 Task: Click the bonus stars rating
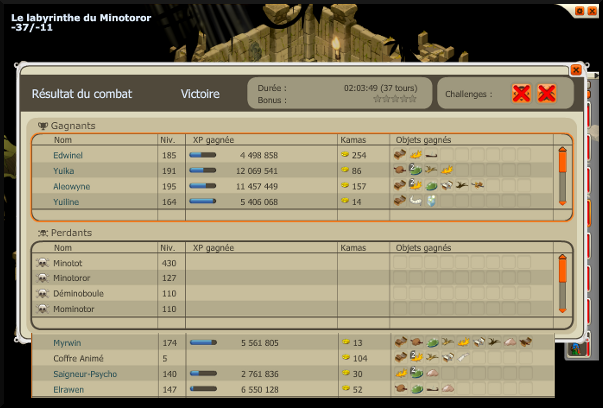(395, 99)
